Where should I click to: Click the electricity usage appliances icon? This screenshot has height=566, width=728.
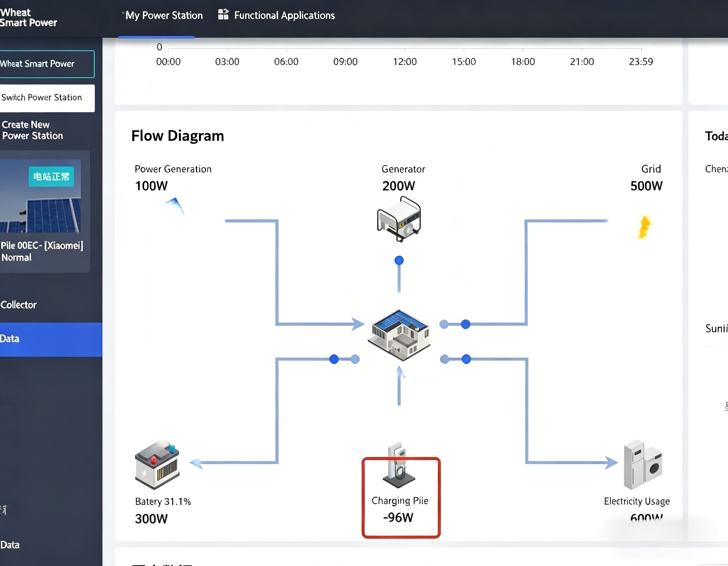[642, 464]
